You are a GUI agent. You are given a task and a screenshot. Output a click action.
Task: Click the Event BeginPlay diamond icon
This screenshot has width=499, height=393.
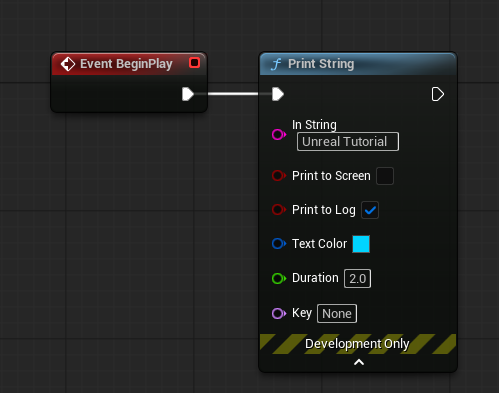(68, 64)
